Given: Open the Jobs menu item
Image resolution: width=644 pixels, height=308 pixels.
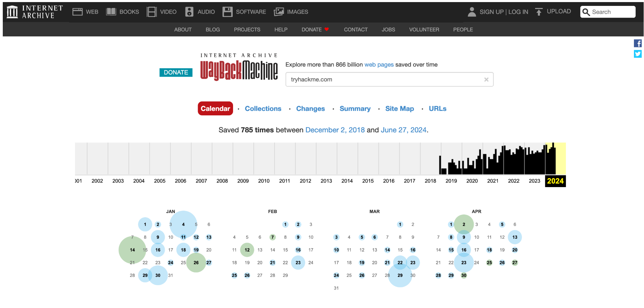Looking at the screenshot, I should click(x=388, y=30).
